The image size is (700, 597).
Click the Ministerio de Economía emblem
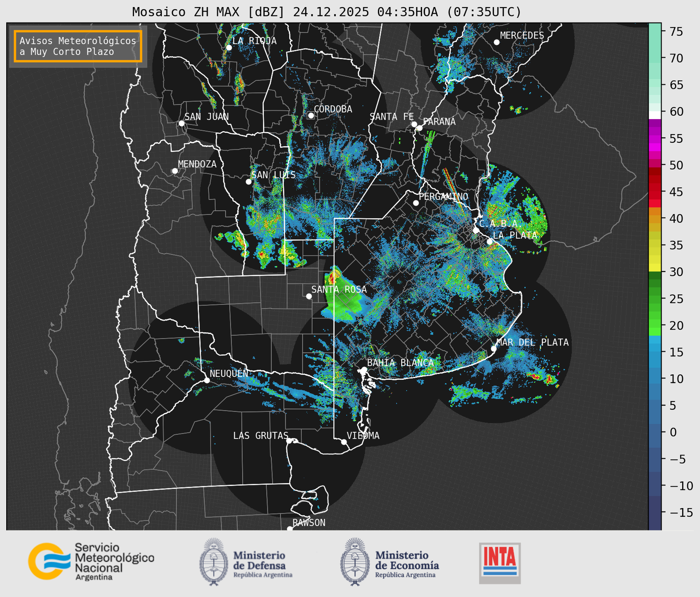click(355, 562)
